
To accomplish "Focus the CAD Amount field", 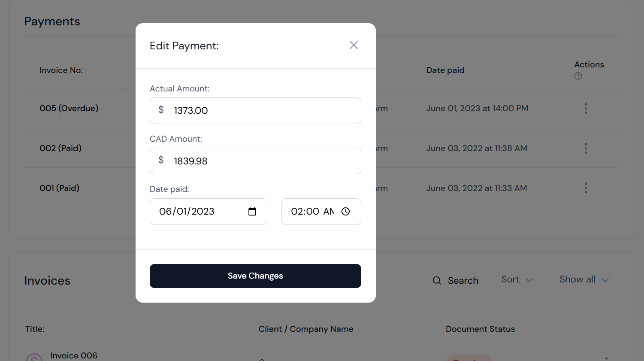I will pos(255,161).
